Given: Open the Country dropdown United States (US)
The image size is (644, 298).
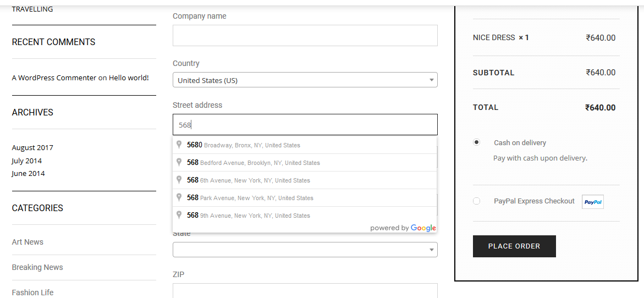Looking at the screenshot, I should 305,80.
